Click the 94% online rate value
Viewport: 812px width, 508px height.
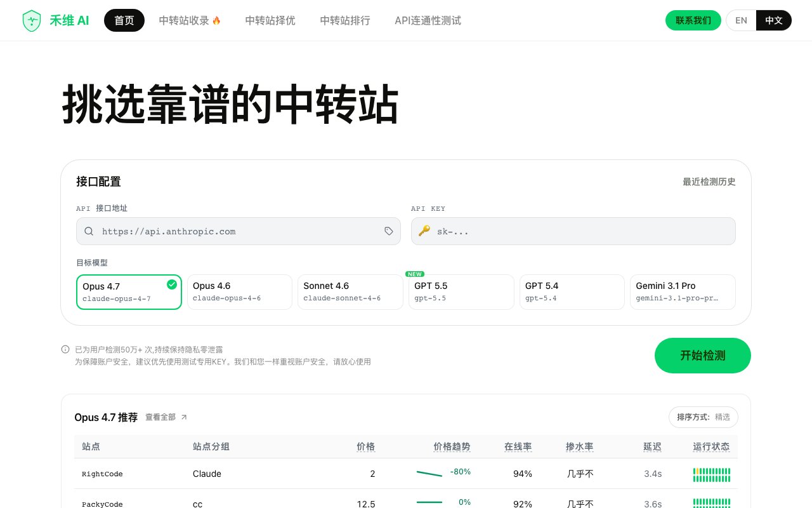click(523, 474)
